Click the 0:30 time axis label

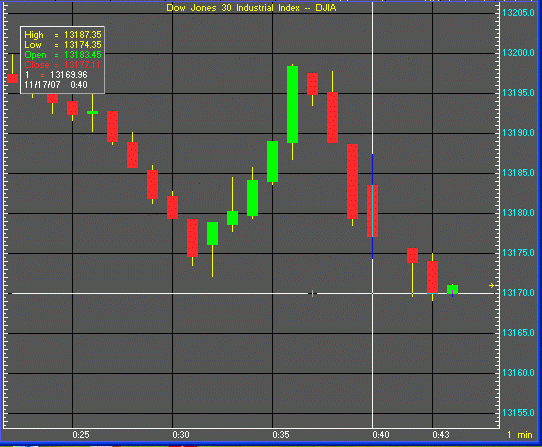[181, 435]
